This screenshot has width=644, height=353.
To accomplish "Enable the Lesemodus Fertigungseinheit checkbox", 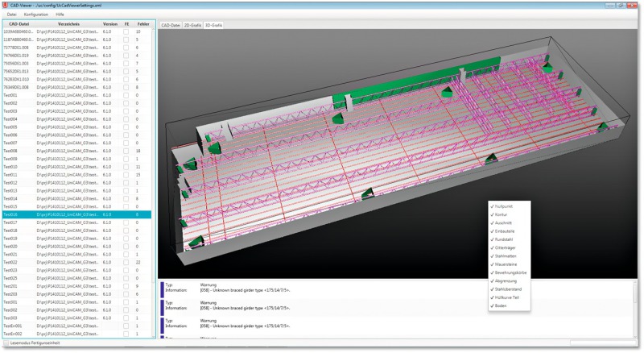I will (6, 343).
